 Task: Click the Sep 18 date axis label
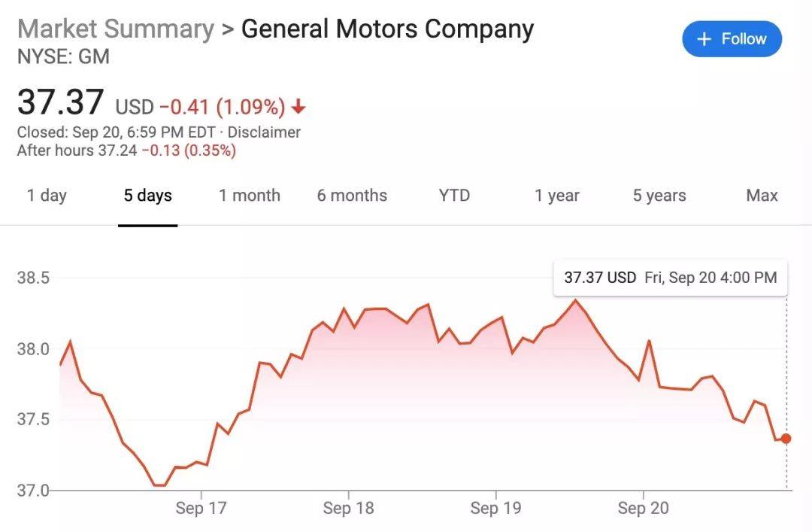[348, 509]
